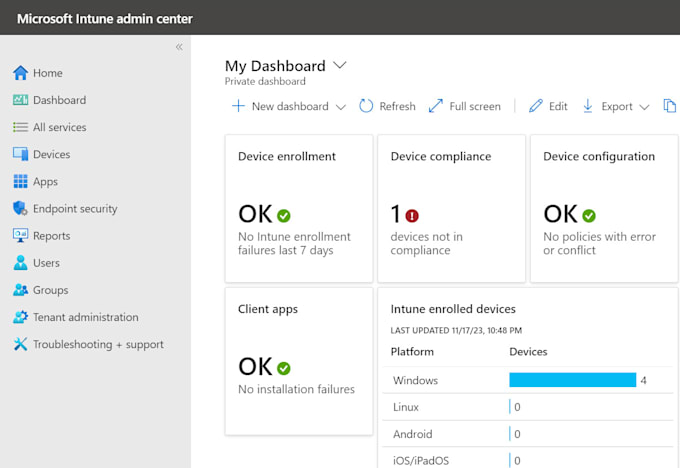680x468 pixels.
Task: Click 'No Intune enrollment failures last 7 days'
Action: [294, 243]
